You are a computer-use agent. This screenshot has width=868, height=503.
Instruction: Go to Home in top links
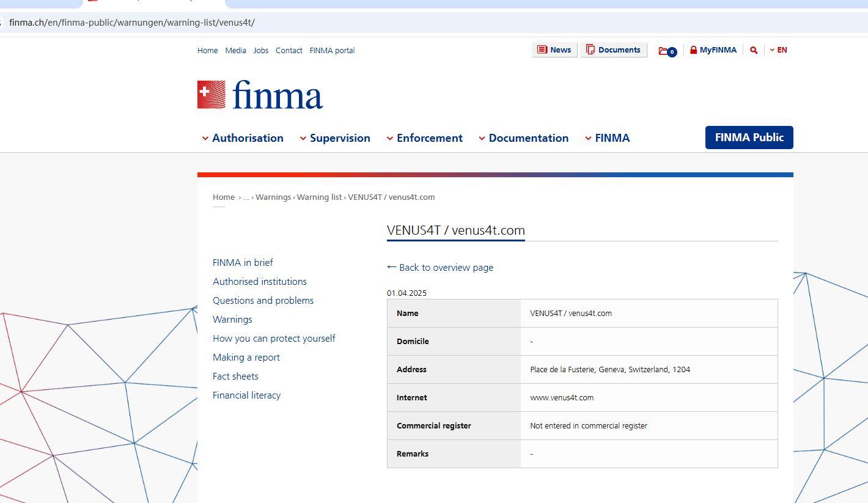pos(207,51)
